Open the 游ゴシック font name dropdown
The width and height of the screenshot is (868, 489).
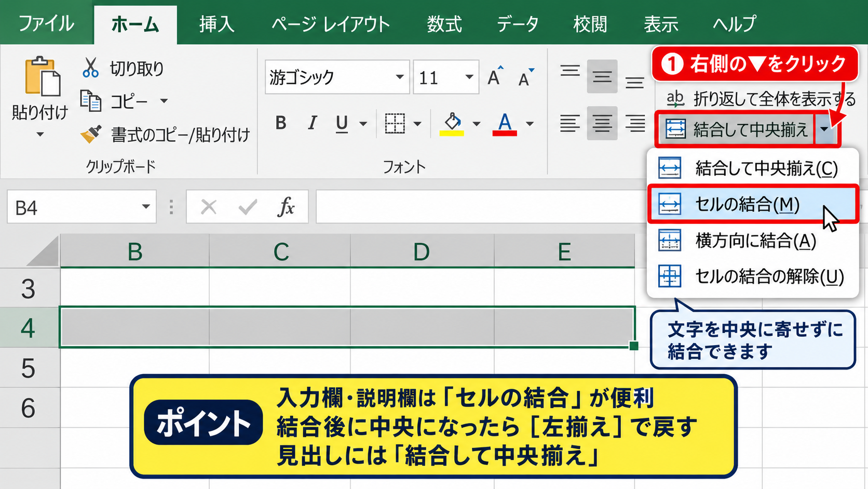click(399, 77)
